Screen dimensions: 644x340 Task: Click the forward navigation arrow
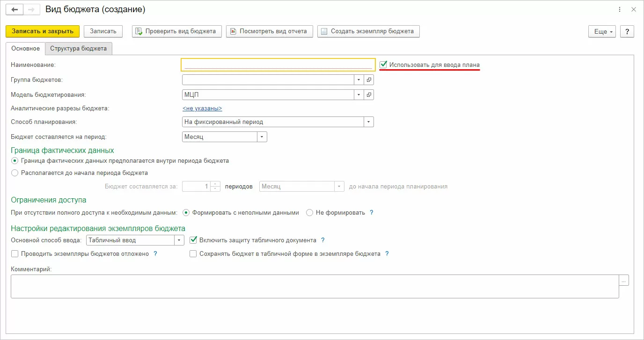pos(31,9)
